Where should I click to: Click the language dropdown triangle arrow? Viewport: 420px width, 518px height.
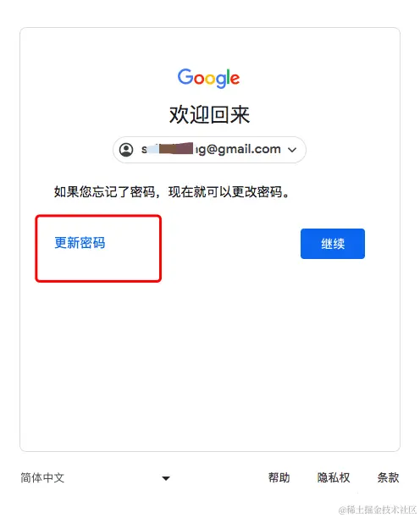166,478
